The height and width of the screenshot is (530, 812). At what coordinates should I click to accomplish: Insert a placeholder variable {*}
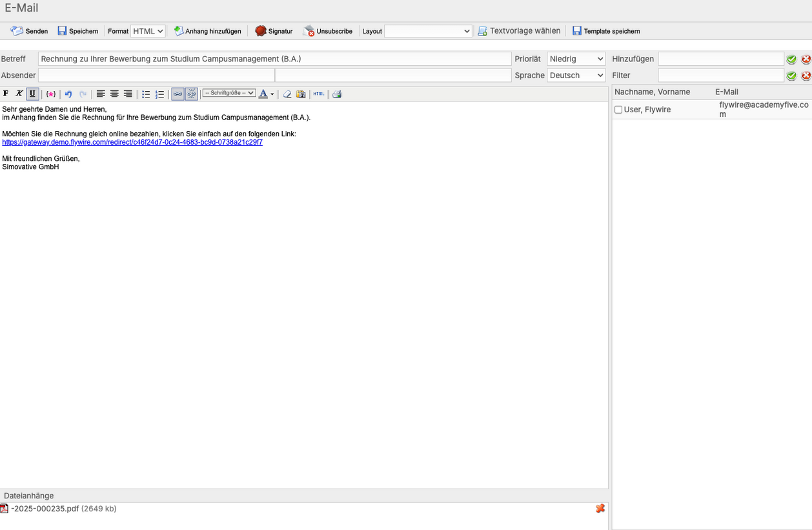click(51, 94)
